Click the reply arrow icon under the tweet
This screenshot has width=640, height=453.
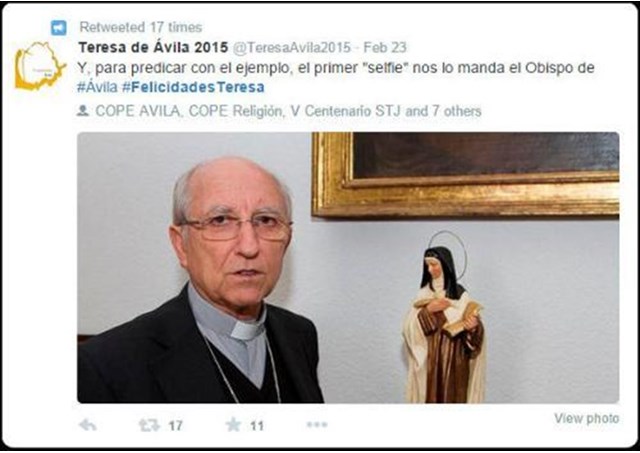(x=88, y=425)
